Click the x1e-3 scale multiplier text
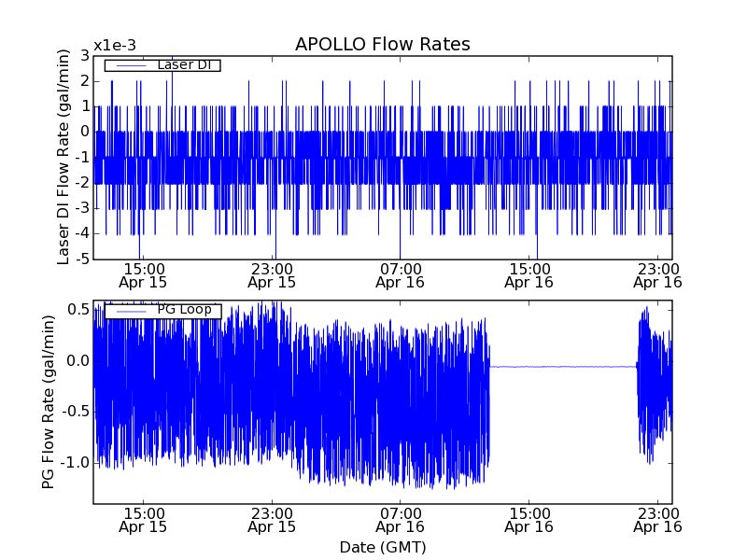The image size is (747, 560). pyautogui.click(x=114, y=46)
